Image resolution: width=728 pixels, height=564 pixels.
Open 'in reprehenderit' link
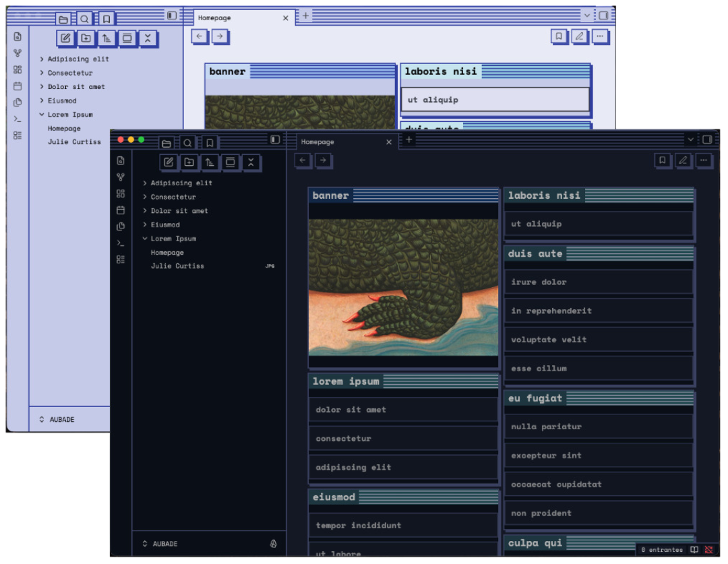[x=551, y=311]
